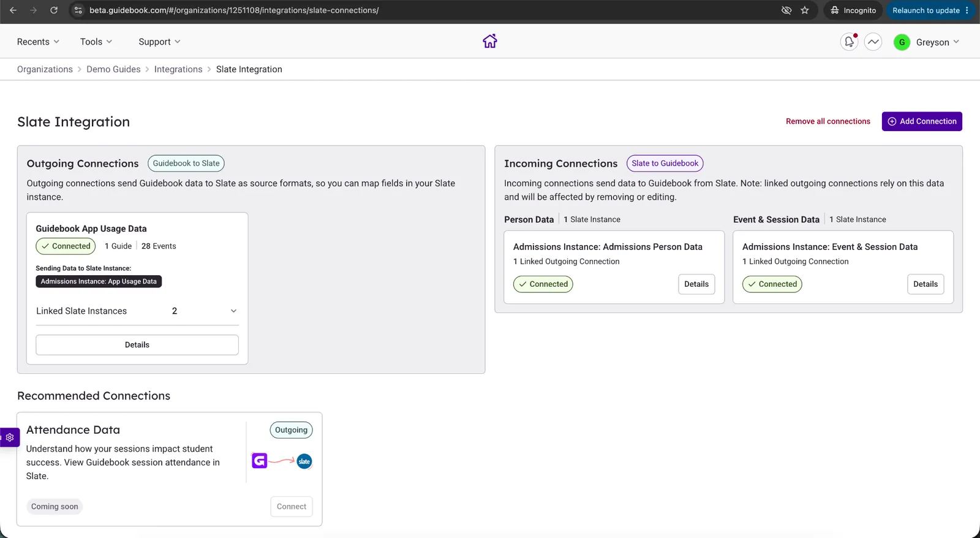Click browser back arrow
This screenshot has height=538, width=980.
13,10
